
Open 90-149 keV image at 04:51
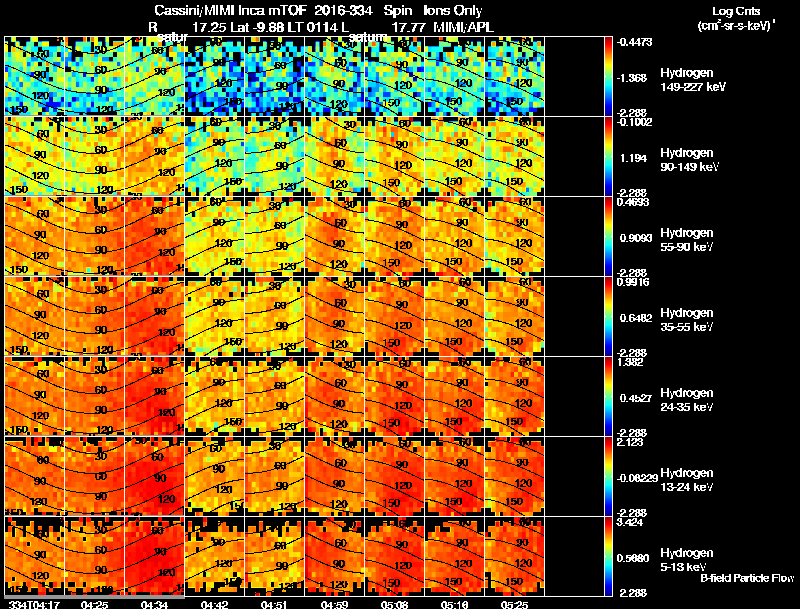point(274,156)
